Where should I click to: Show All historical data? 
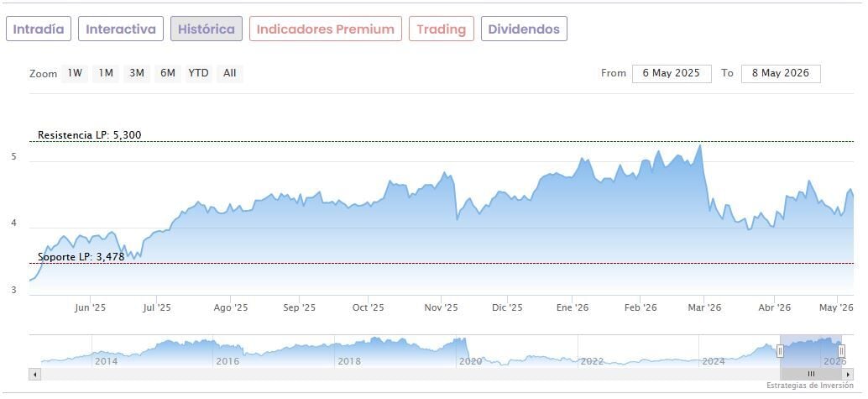click(230, 73)
